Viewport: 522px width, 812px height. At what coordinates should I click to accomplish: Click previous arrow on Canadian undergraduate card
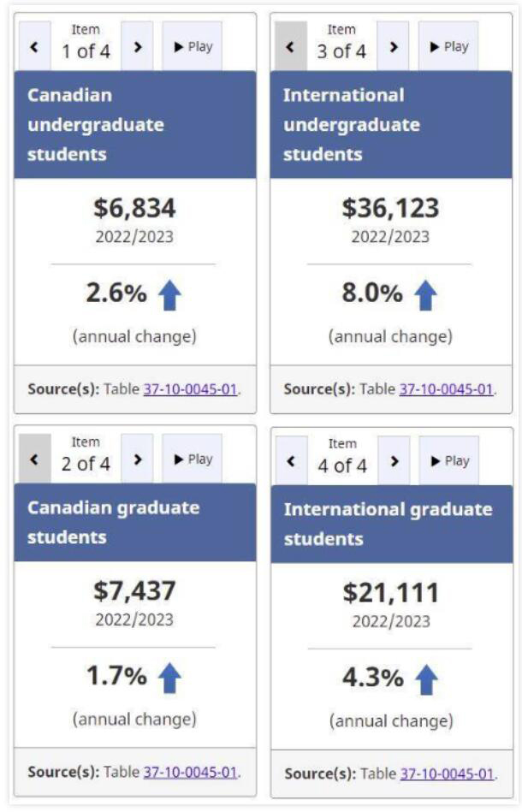pyautogui.click(x=34, y=47)
